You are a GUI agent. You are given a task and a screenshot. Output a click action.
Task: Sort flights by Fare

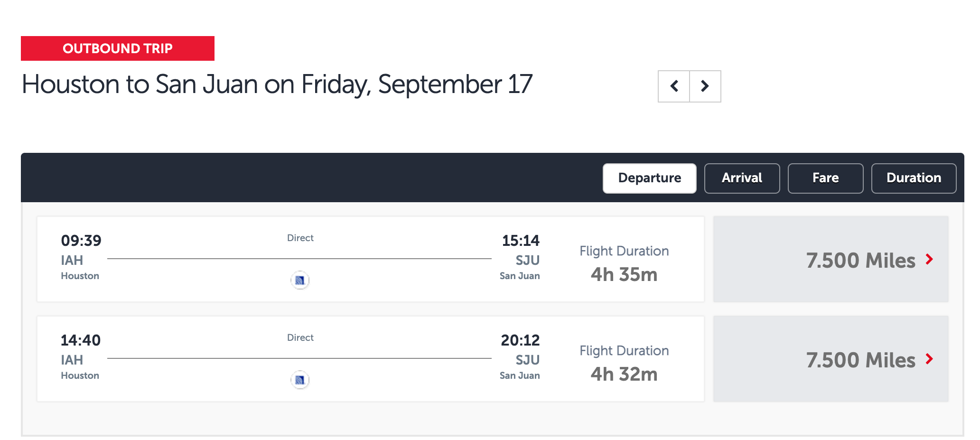tap(826, 178)
